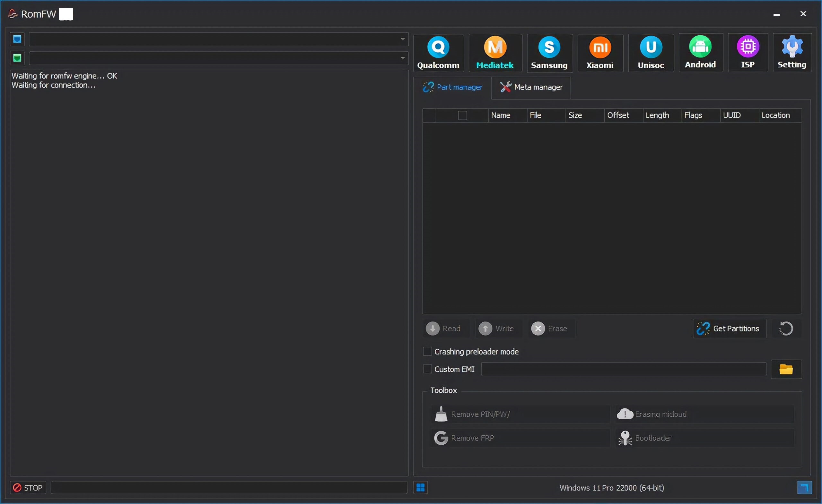Click the Custom EMI path field
Screen dimensions: 822x504
pos(624,369)
